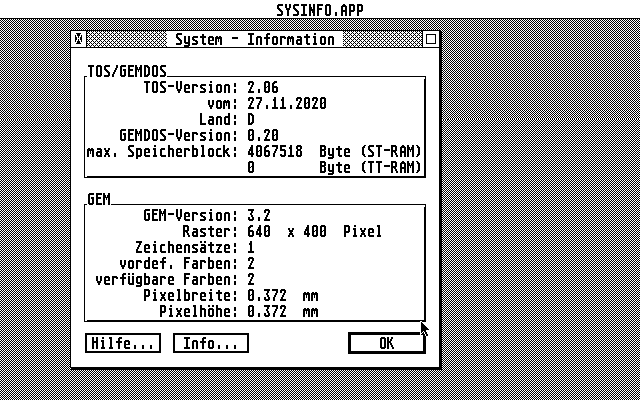Select the GEM-Version value 3.2
Screen dimensions: 640x400
[259, 216]
